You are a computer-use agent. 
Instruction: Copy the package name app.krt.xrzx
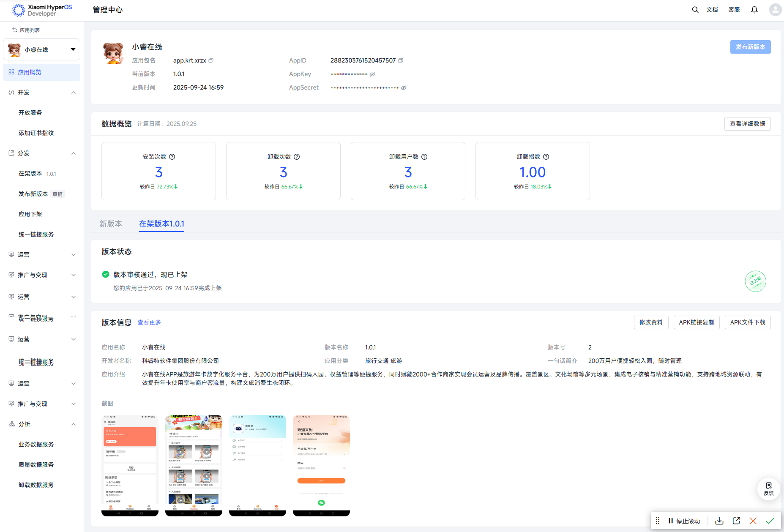coord(211,60)
